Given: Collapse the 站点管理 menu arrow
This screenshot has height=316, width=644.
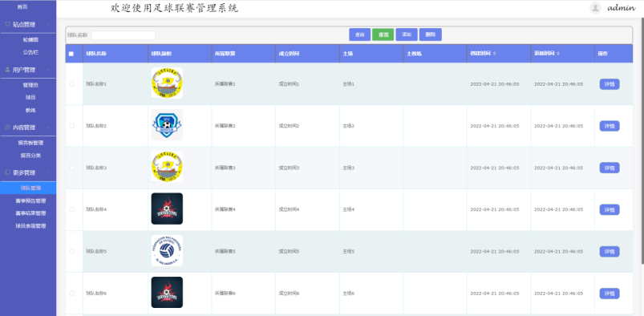Looking at the screenshot, I should 48,25.
